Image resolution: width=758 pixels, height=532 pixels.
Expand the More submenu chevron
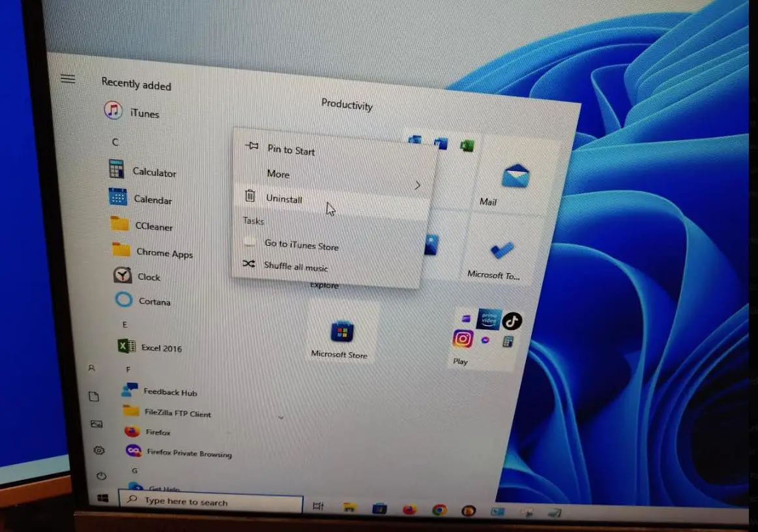click(x=418, y=185)
